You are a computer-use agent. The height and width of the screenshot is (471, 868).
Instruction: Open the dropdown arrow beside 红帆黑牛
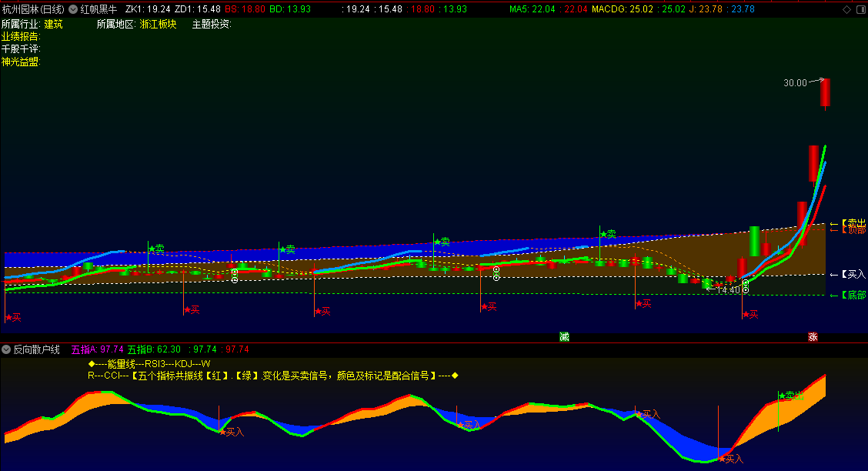72,9
